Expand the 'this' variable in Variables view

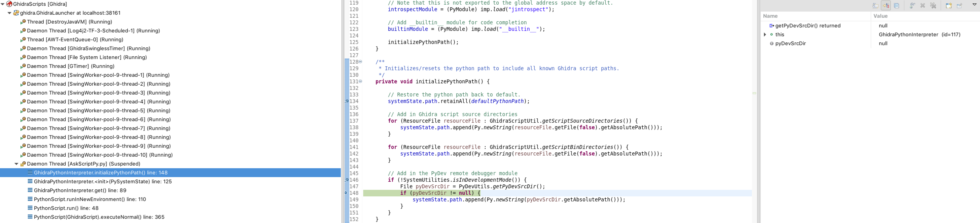click(x=765, y=34)
